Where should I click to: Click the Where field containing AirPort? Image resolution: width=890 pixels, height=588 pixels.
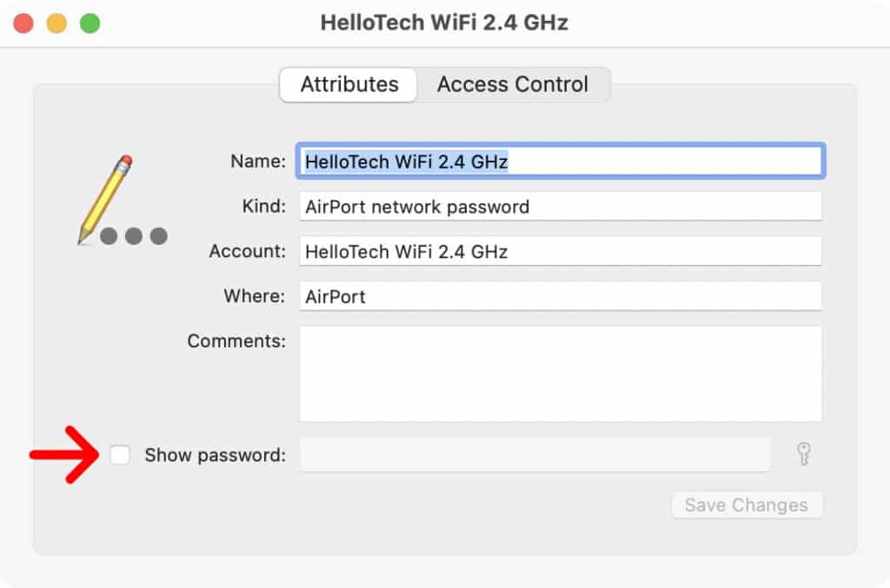tap(561, 295)
